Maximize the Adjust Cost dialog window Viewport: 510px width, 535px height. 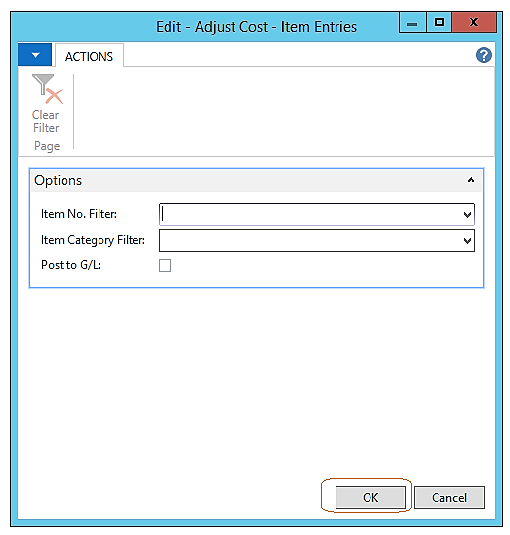(x=439, y=23)
